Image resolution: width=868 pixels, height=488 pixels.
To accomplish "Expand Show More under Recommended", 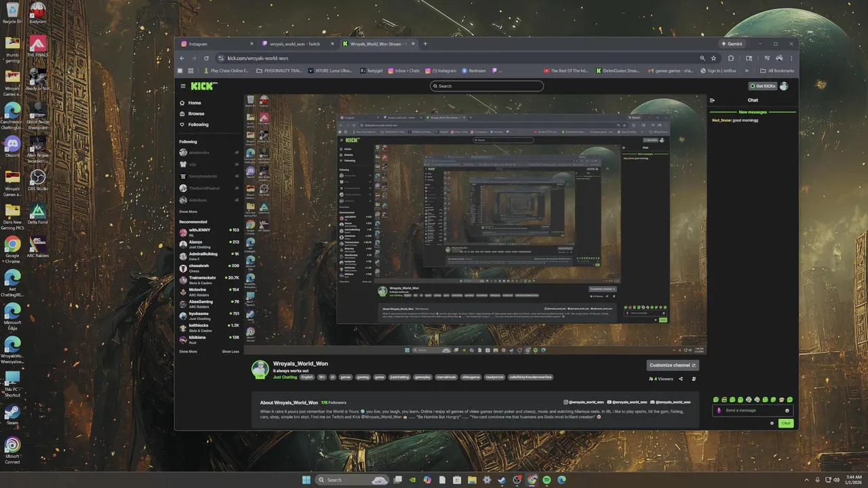I will click(x=188, y=351).
